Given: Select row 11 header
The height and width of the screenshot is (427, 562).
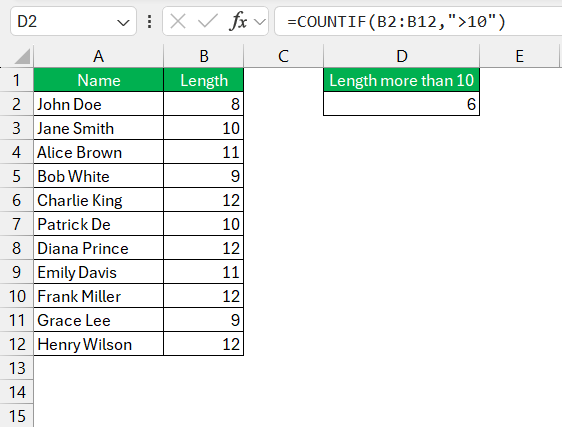Looking at the screenshot, I should pos(16,320).
